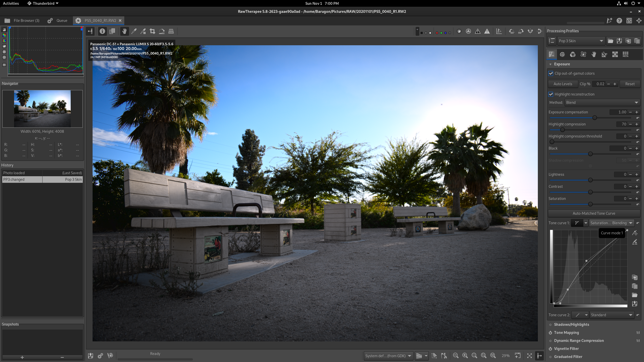Viewport: 644px width, 362px height.
Task: Open Activities overview
Action: coord(11,3)
